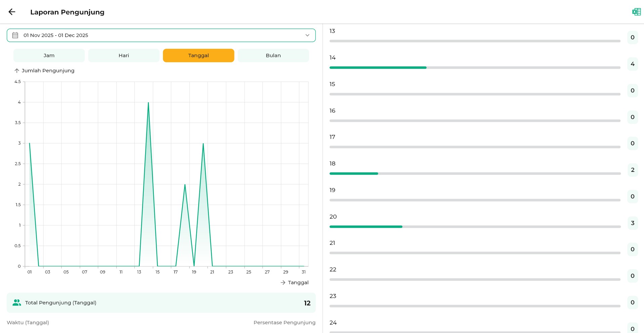The image size is (644, 333).
Task: Click the progress bar for date 18
Action: click(475, 174)
